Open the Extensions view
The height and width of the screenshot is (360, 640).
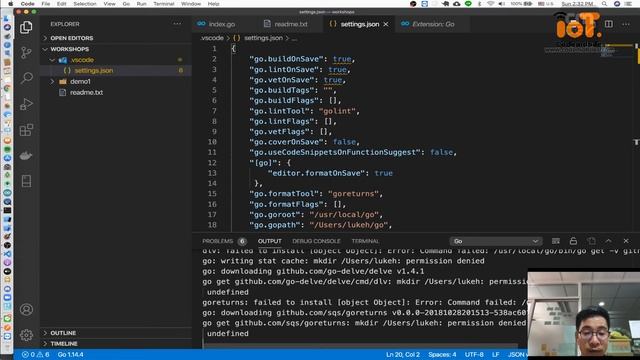(x=26, y=130)
